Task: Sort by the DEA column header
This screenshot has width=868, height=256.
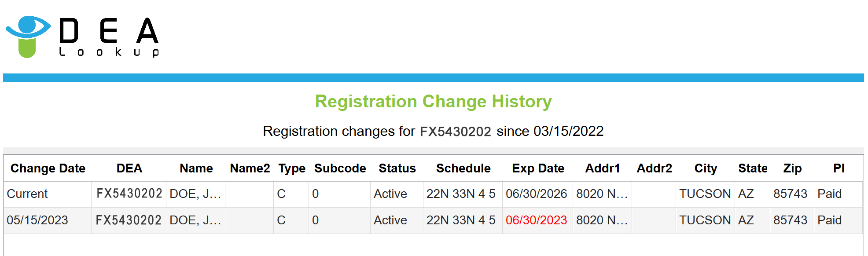Action: pyautogui.click(x=129, y=168)
